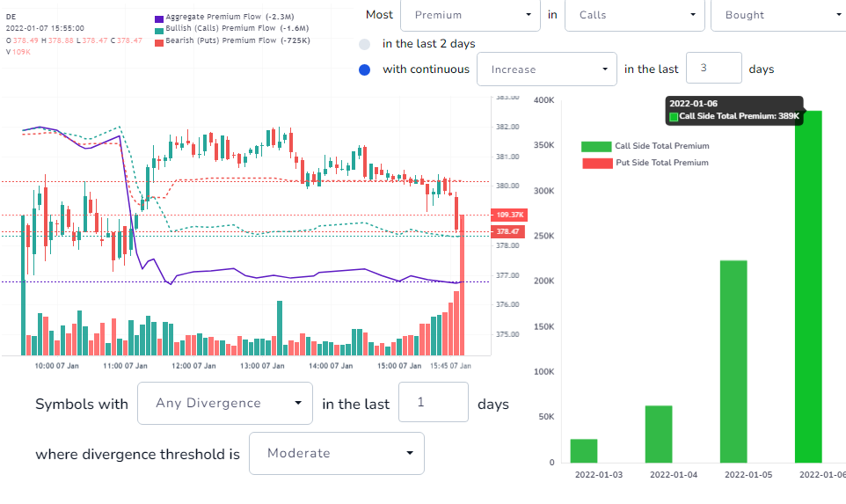
Task: Click the 2022-01-05 x-axis date label
Action: pos(748,475)
